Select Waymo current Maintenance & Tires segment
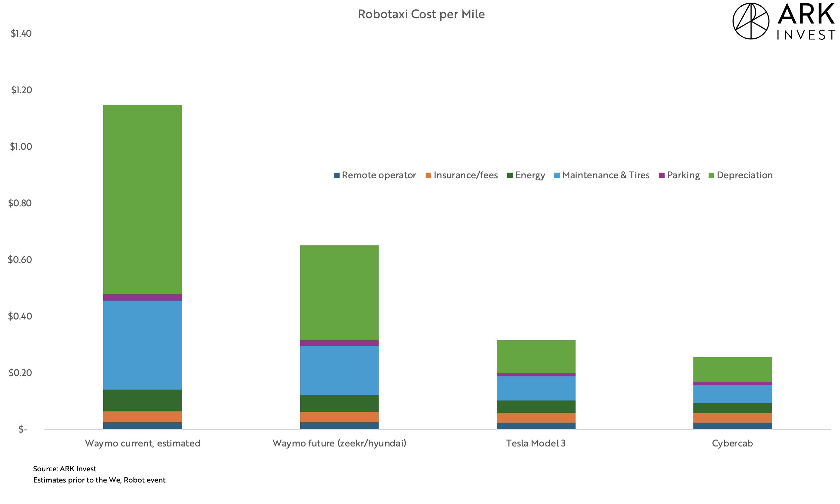 [142, 345]
